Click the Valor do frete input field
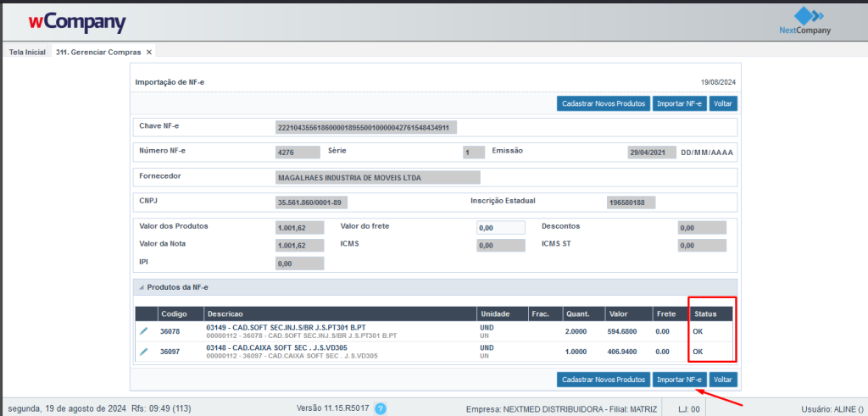 [500, 228]
